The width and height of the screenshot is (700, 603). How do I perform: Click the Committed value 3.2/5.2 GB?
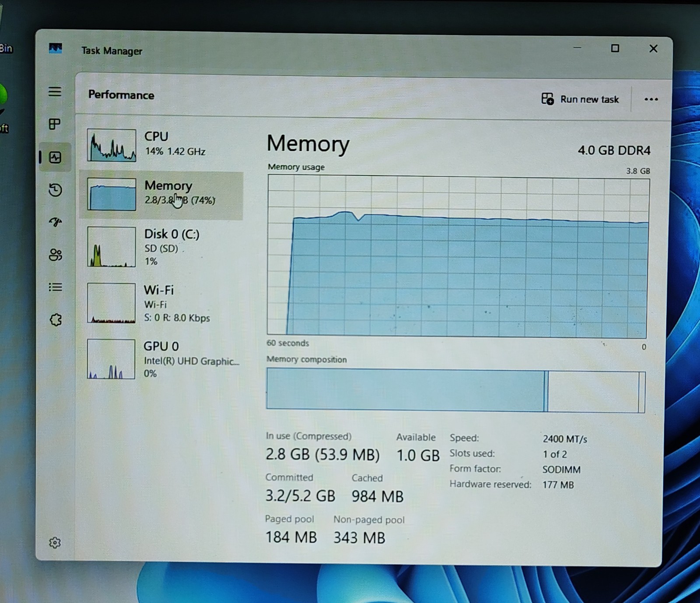click(300, 496)
